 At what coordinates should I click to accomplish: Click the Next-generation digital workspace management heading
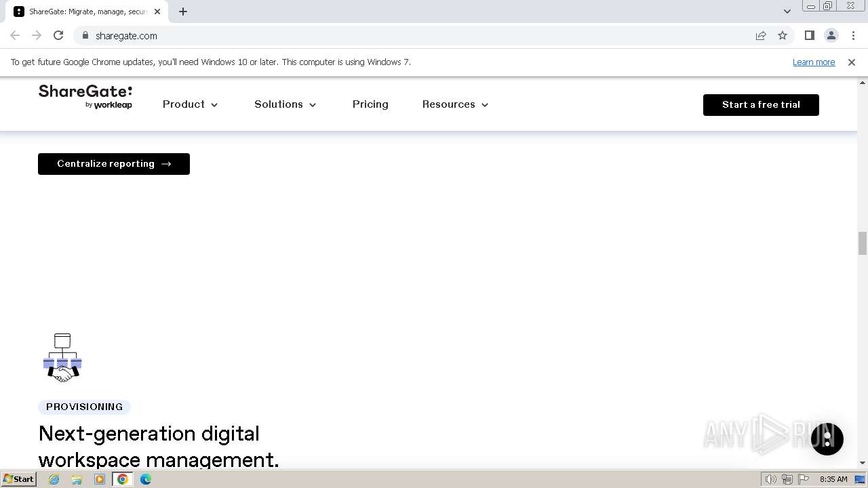tap(159, 447)
